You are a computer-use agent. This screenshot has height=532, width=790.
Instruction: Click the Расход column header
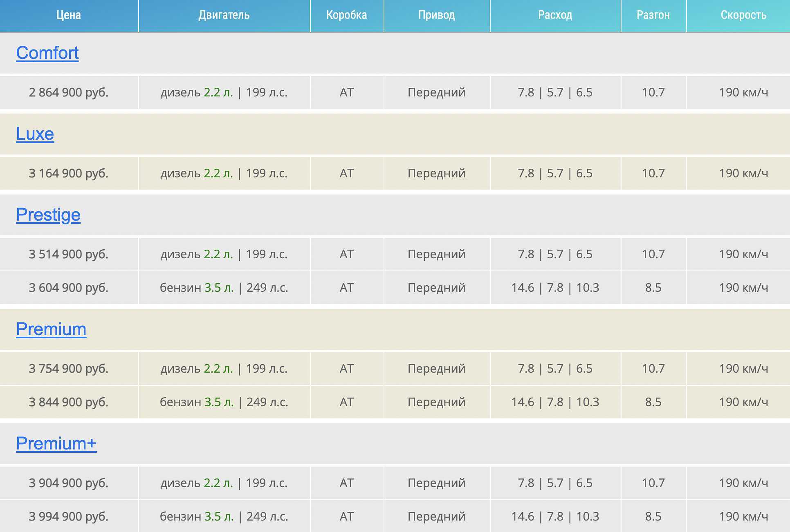tap(555, 16)
